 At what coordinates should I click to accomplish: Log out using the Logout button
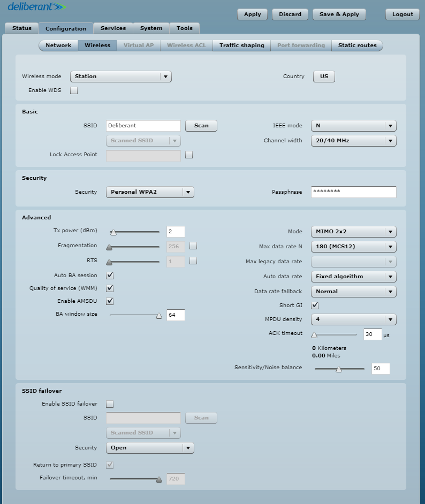pos(402,14)
